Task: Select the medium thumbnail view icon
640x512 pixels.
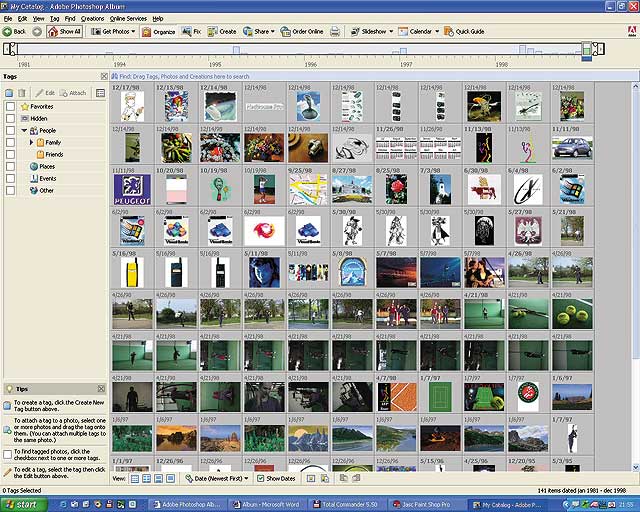Action: tap(147, 479)
